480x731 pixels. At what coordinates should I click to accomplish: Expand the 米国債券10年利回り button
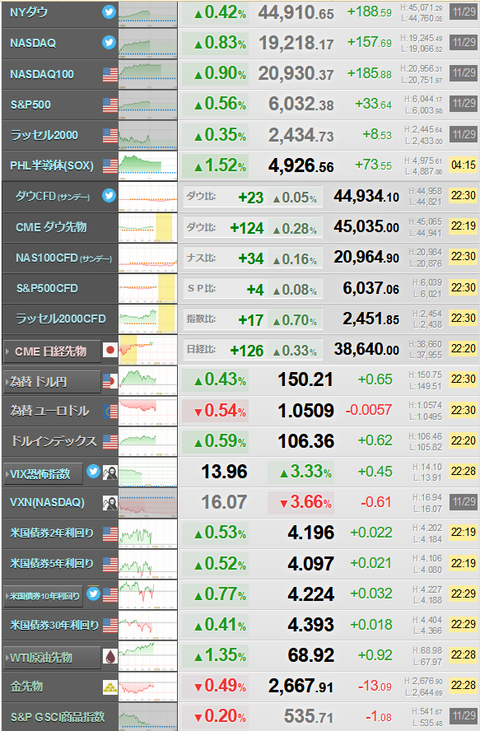coord(43,596)
